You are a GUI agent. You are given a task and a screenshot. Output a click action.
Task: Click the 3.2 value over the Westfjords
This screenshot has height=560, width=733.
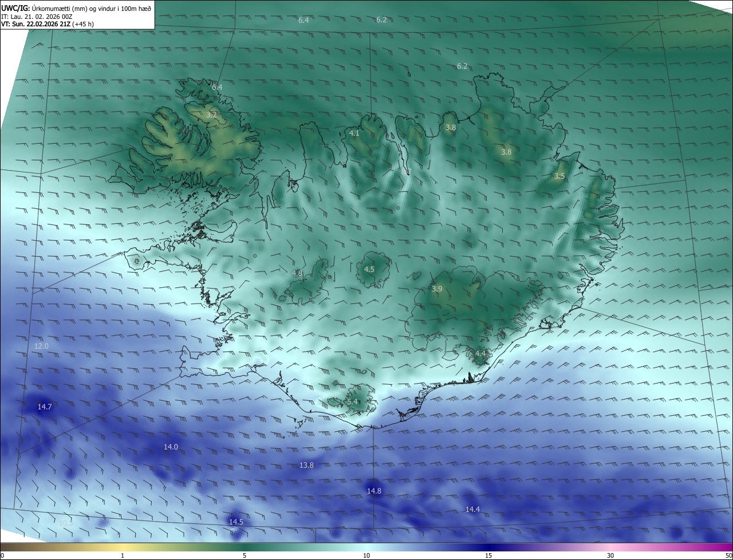[x=211, y=115]
